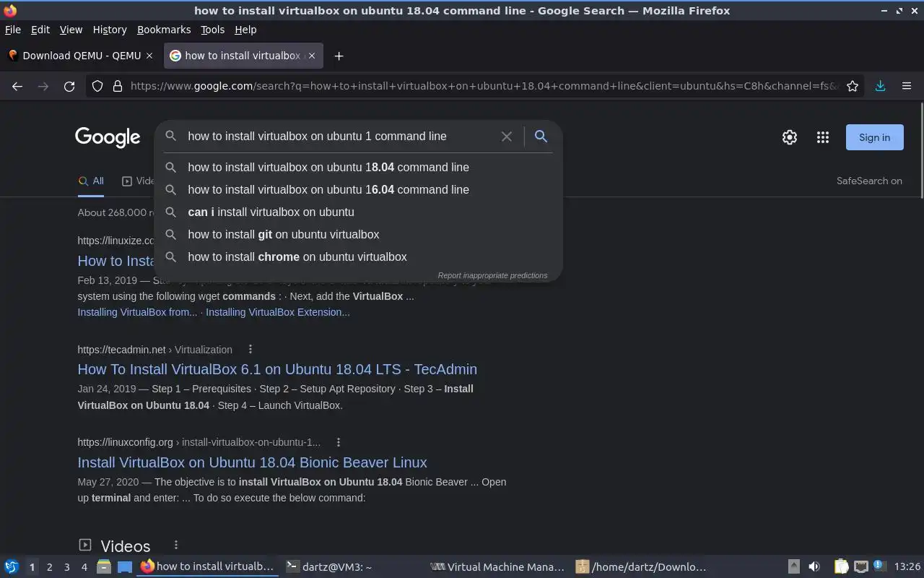The image size is (924, 578).
Task: Click the page vertical scrollbar
Action: (x=921, y=152)
